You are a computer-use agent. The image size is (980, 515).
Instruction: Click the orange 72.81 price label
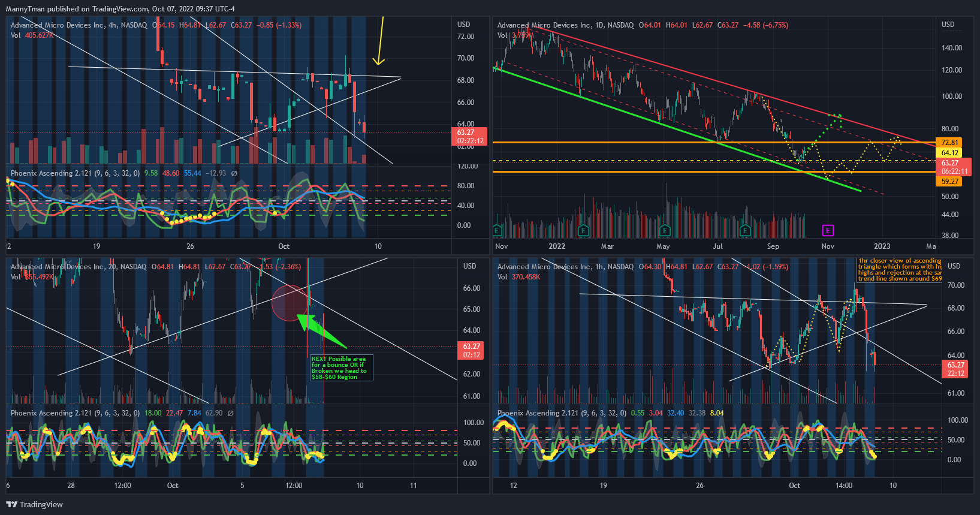949,143
